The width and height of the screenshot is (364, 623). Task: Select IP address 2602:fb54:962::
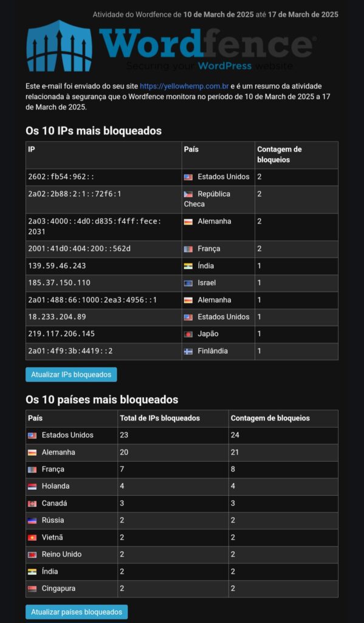[61, 177]
